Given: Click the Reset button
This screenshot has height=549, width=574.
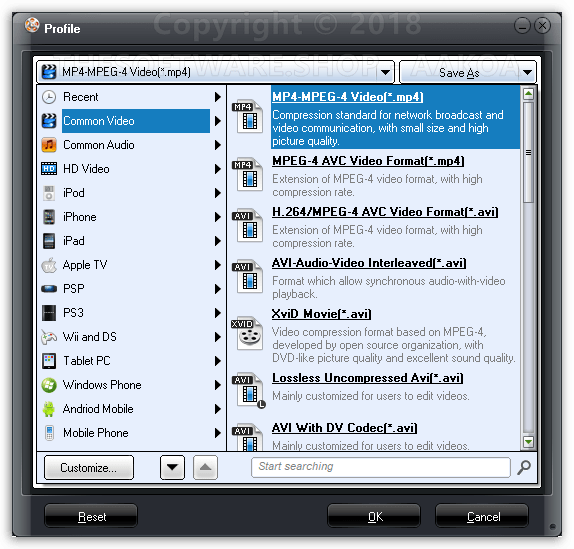Looking at the screenshot, I should click(91, 516).
